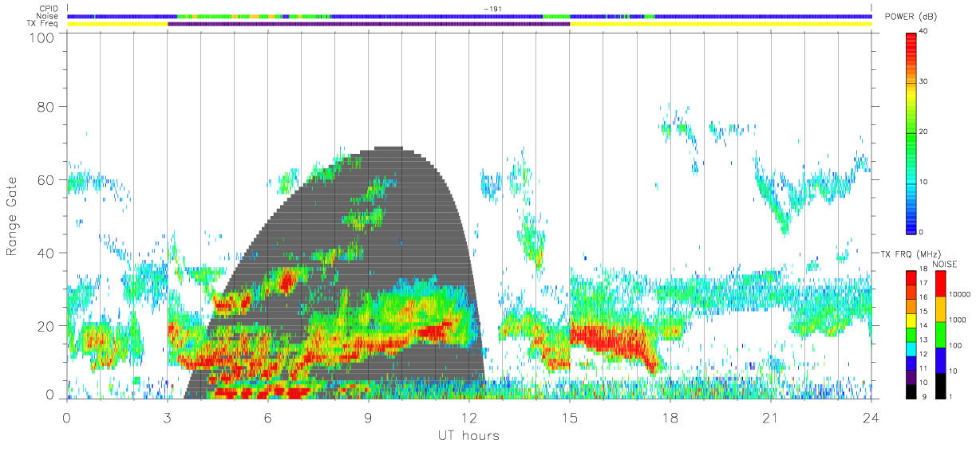Click the 20 tick on the Range Gate axis
980x452 pixels.
45,326
